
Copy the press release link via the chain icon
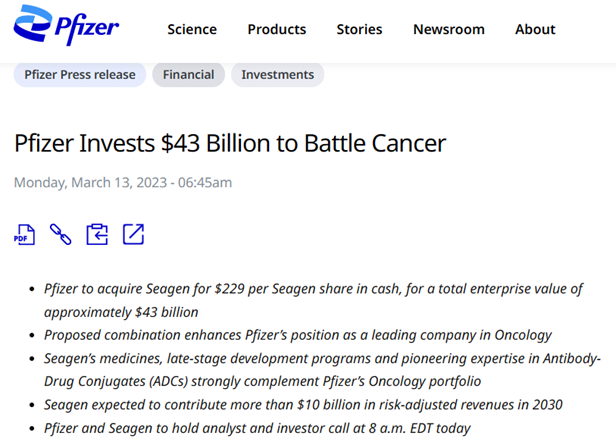pyautogui.click(x=60, y=235)
